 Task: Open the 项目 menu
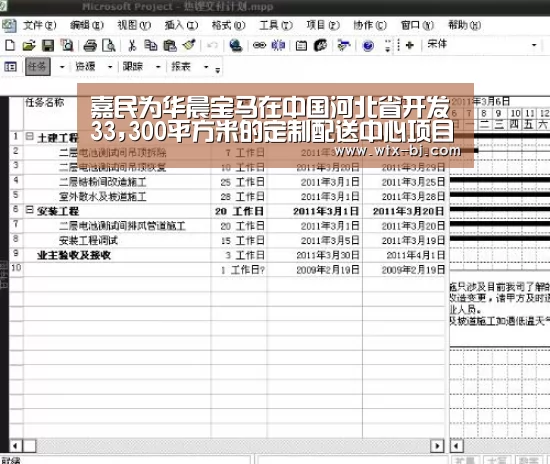tap(323, 25)
